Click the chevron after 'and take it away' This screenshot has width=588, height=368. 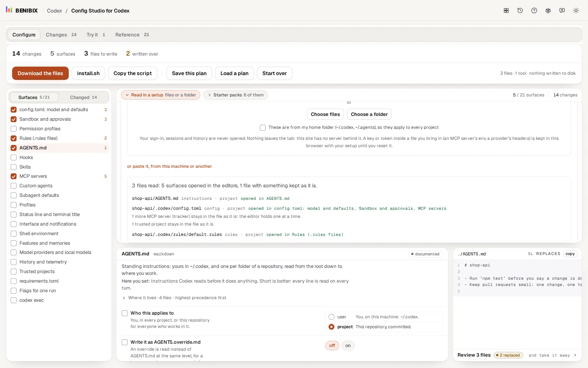[x=575, y=355]
